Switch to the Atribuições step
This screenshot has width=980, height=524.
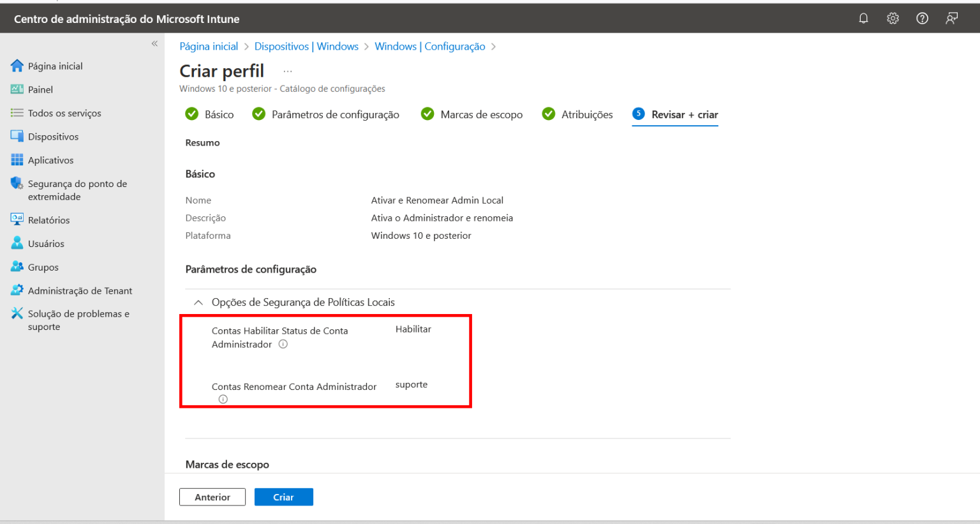(586, 114)
